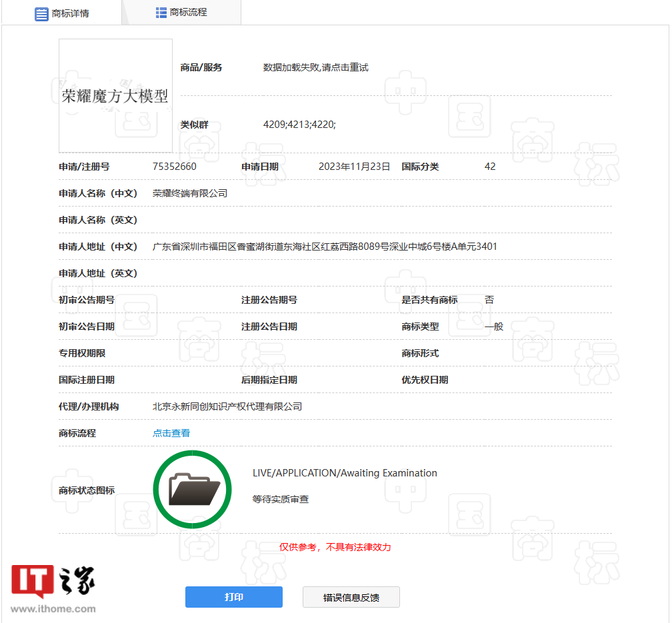672x623 pixels.
Task: Click the 申请/注册号 label
Action: 84,167
